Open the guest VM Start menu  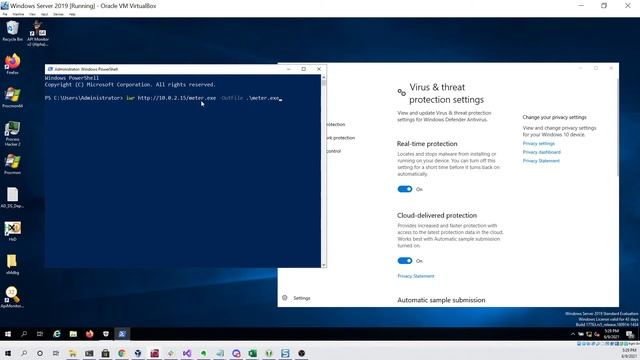8,334
